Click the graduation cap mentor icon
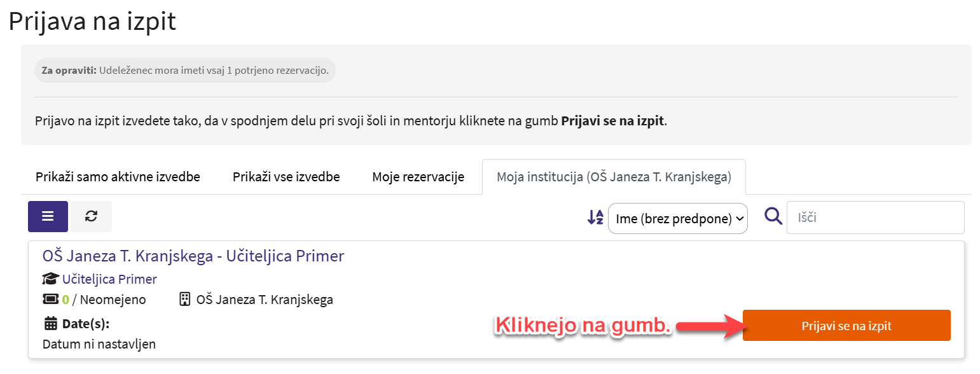Screen dimensions: 980x374 50,279
